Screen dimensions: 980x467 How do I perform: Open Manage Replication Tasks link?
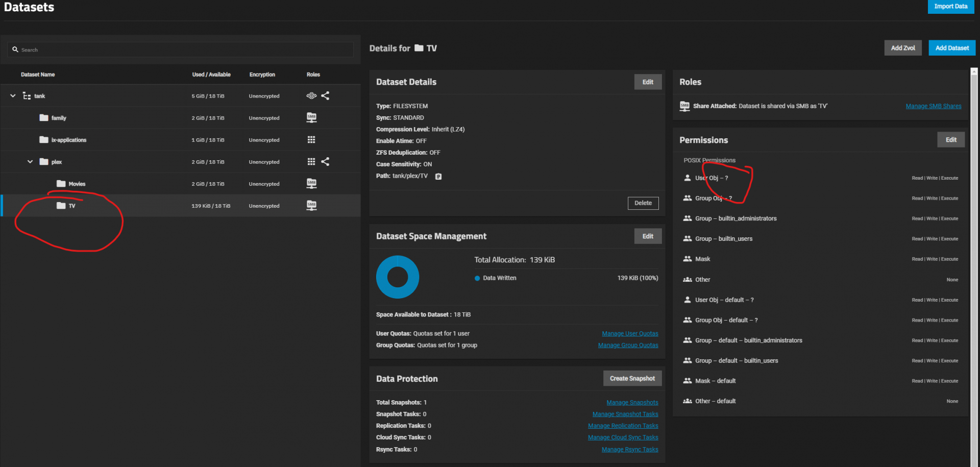point(623,426)
